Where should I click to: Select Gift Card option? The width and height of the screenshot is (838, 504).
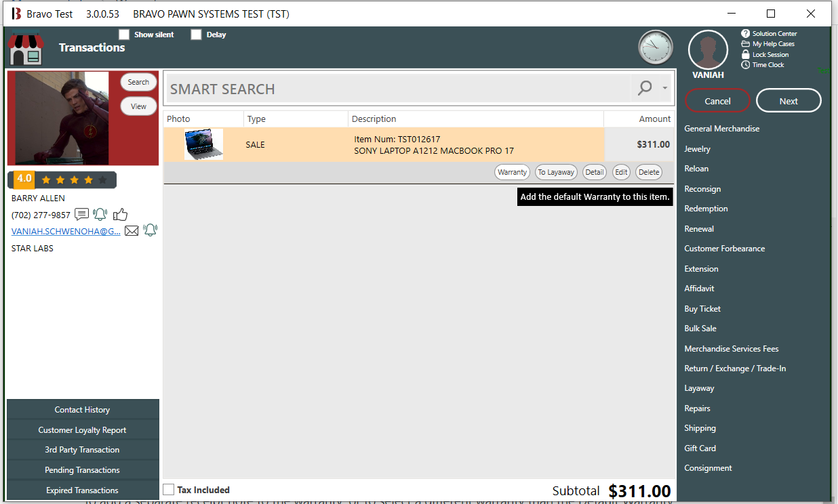click(x=700, y=448)
